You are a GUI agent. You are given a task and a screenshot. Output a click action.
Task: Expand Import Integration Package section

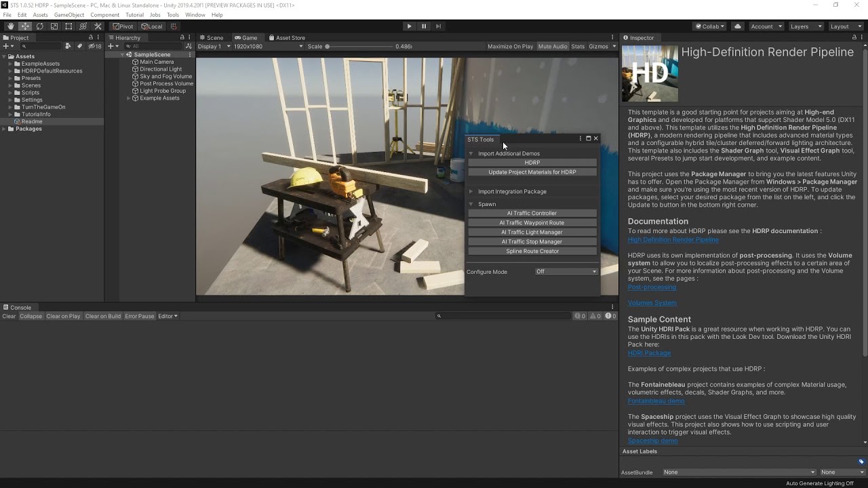[471, 191]
